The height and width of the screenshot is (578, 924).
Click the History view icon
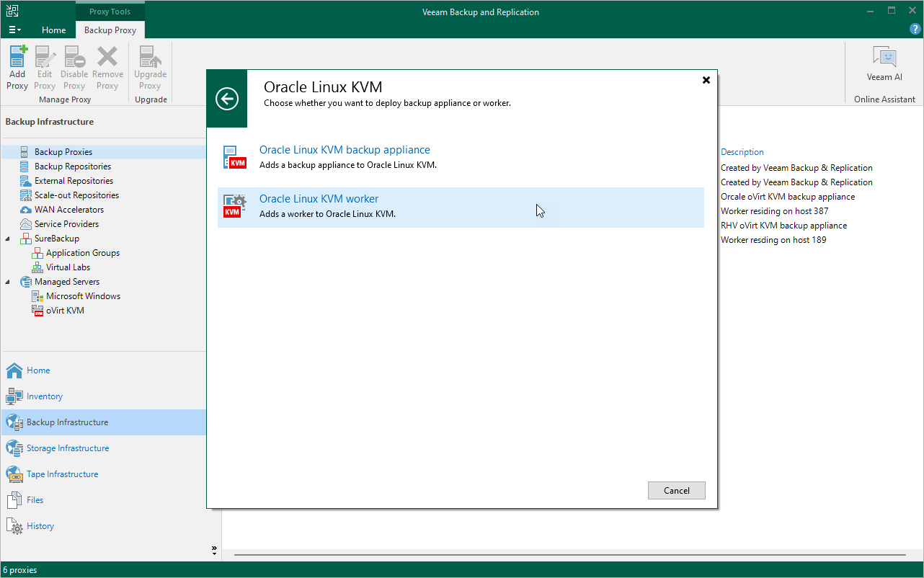click(x=14, y=526)
